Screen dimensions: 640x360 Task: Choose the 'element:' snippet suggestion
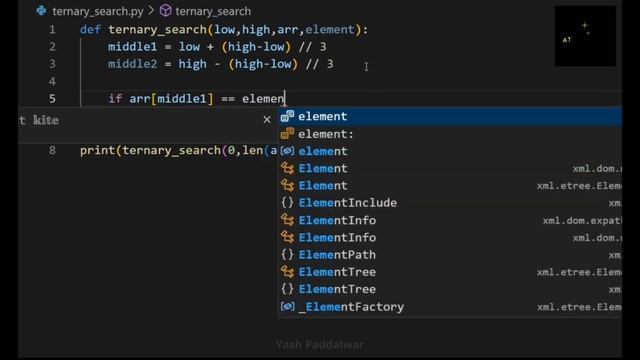pos(450,134)
